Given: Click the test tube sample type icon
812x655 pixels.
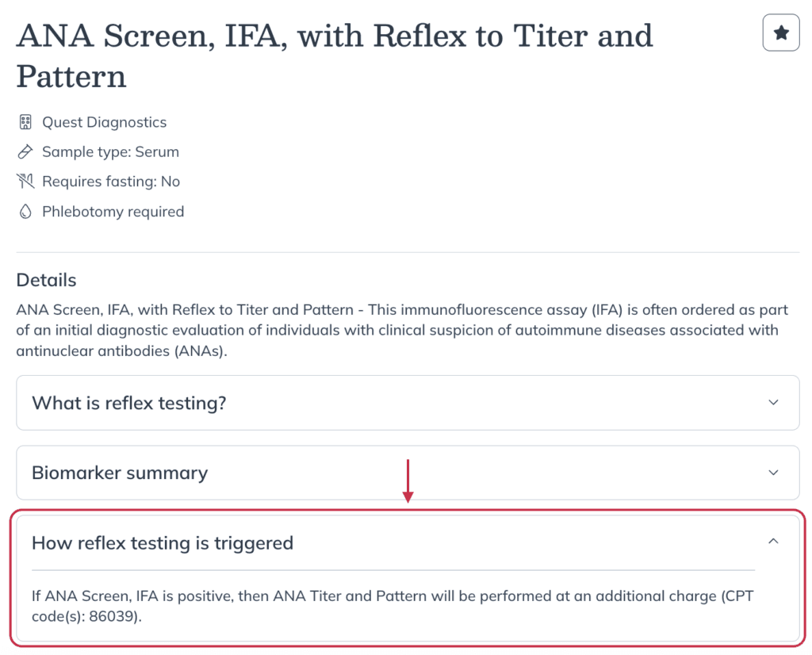Looking at the screenshot, I should (x=25, y=151).
